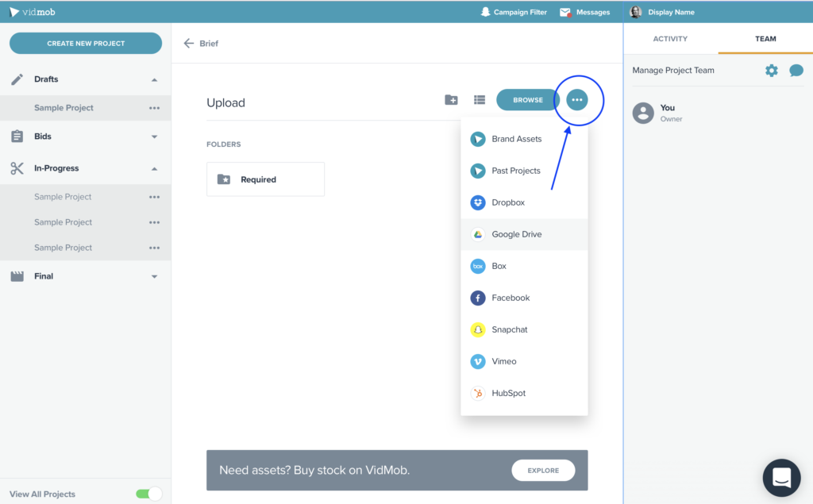The image size is (813, 504).
Task: Switch to the Activity tab
Action: coord(670,39)
